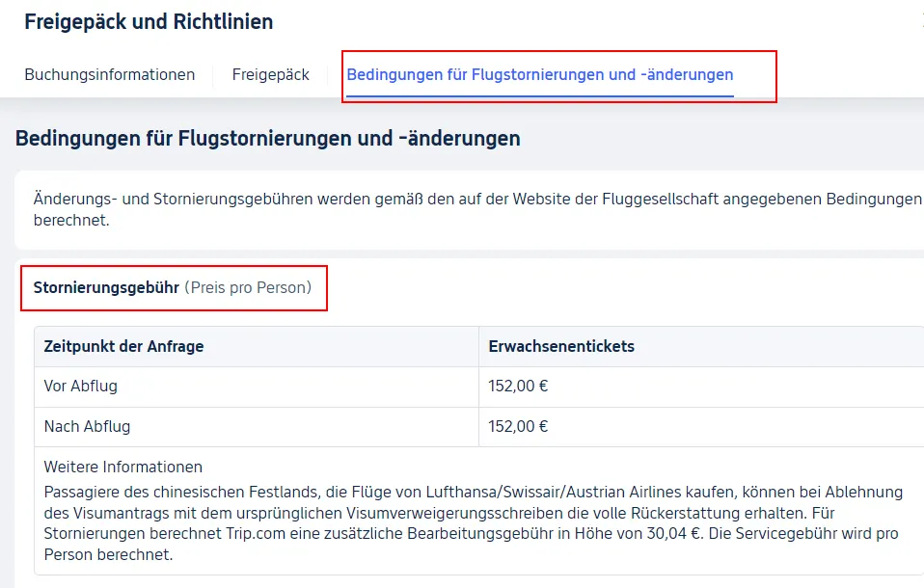
Task: Click 'Person berechnet.' at the paragraph end
Action: (x=108, y=555)
